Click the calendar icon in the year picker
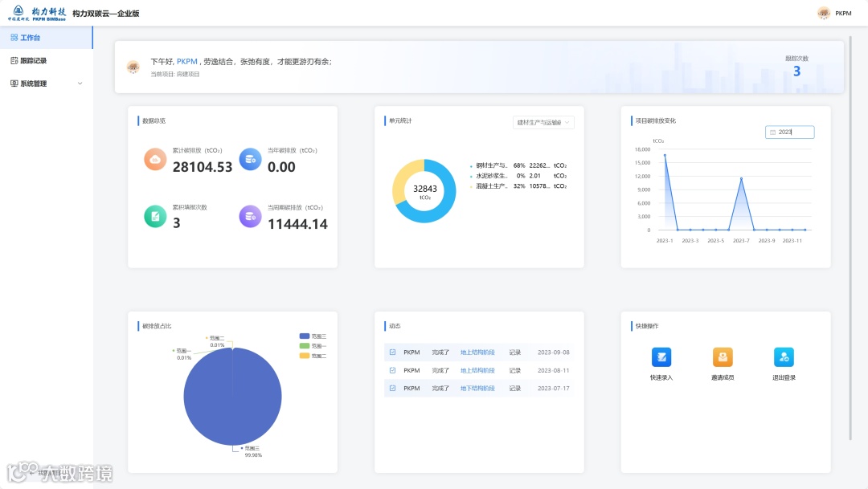868x489 pixels. coord(773,132)
